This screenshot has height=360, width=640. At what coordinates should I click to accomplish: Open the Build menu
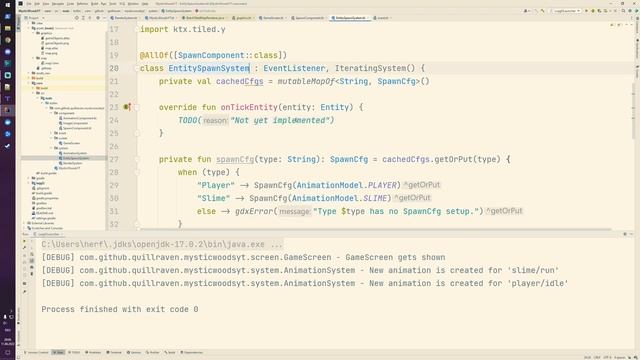tap(95, 4)
